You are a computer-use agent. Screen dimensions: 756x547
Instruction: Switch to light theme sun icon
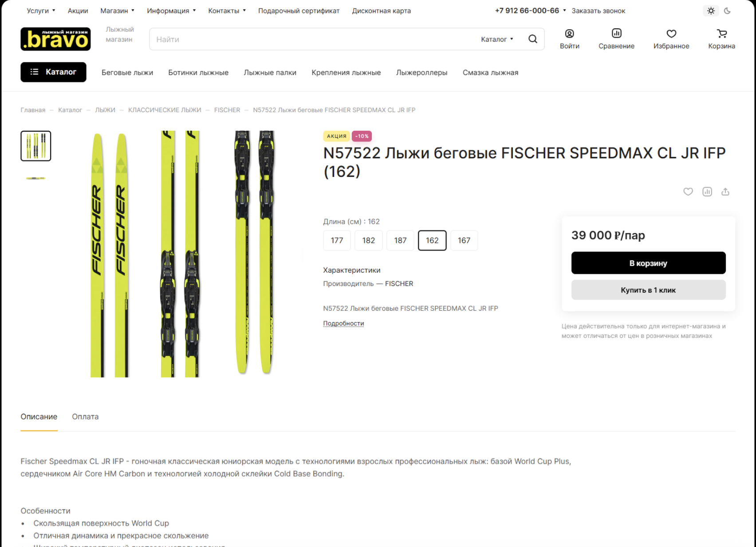click(711, 11)
